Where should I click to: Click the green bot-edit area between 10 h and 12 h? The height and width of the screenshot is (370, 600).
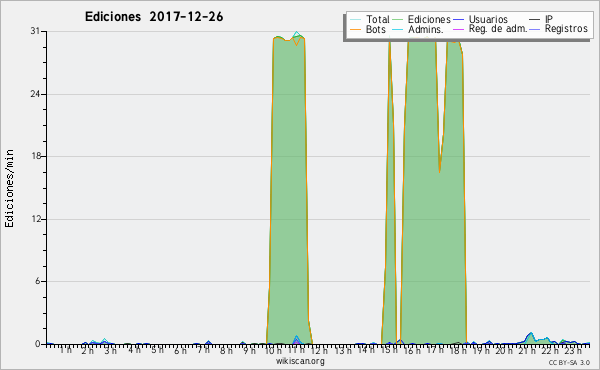[289, 191]
